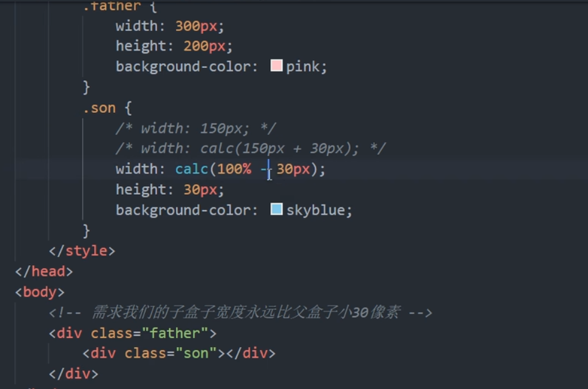Place cursor in calc width expression

(250, 169)
